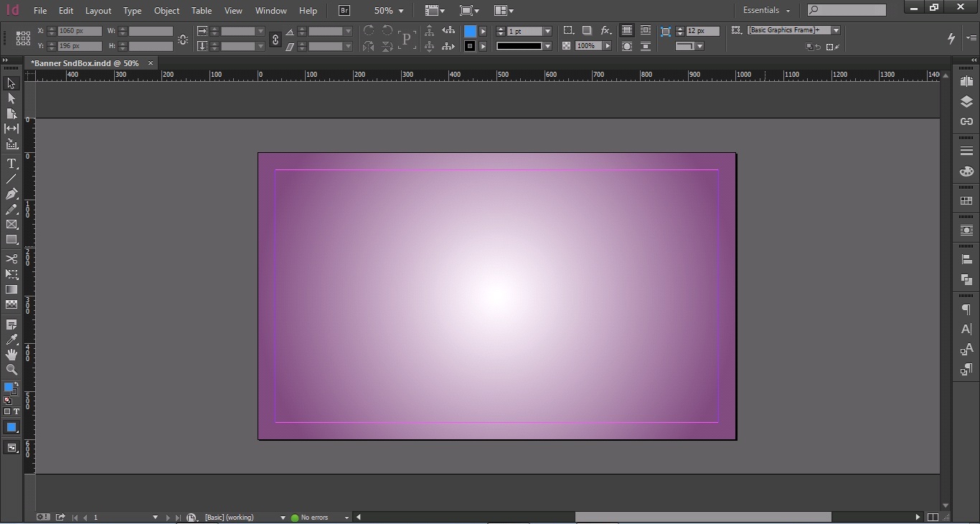The image size is (980, 524).
Task: Open the View Options dropdown
Action: tap(434, 11)
